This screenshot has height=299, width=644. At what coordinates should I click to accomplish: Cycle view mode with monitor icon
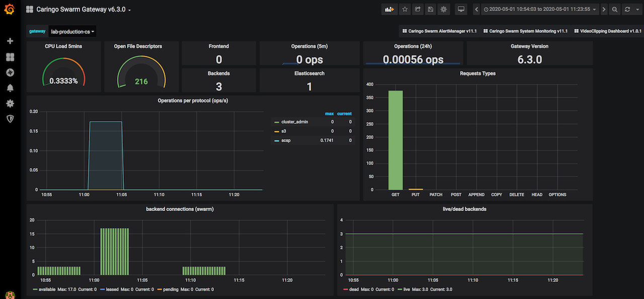pyautogui.click(x=460, y=9)
